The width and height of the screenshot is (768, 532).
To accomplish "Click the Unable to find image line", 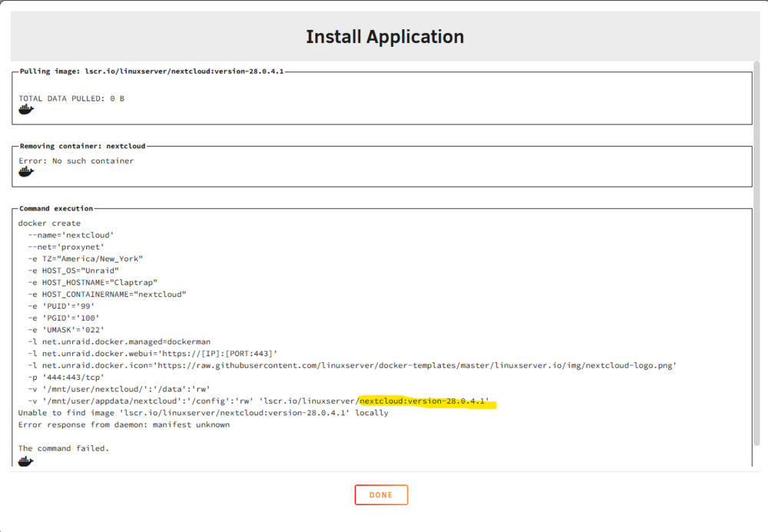I will 204,412.
